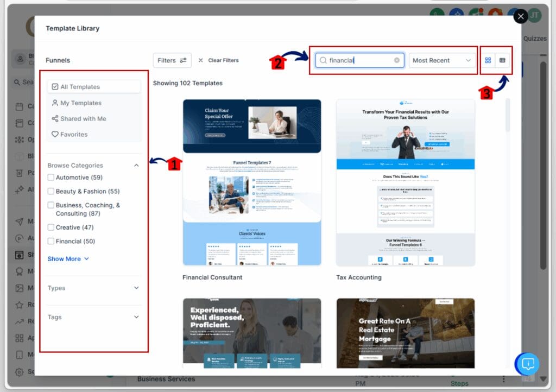The height and width of the screenshot is (392, 556).
Task: Click the Clear Filters button
Action: point(218,60)
